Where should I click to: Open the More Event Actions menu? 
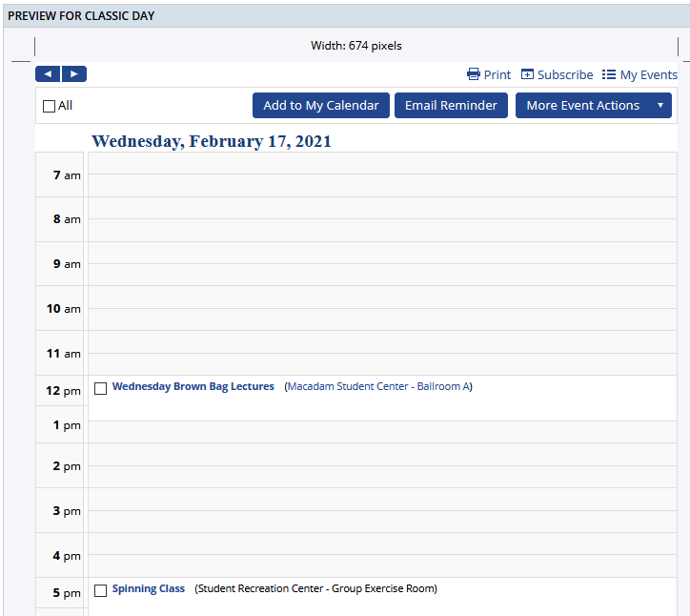click(x=593, y=105)
